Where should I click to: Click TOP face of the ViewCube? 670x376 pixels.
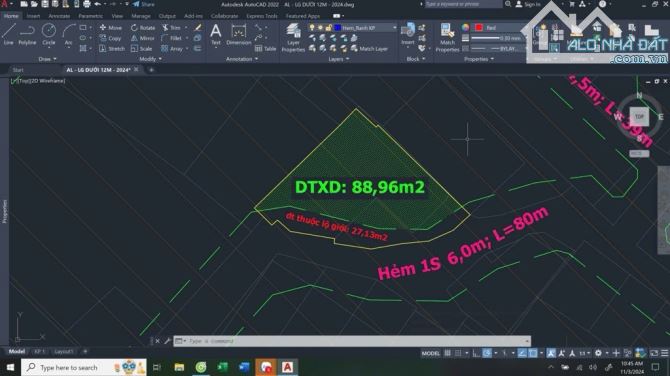[639, 116]
